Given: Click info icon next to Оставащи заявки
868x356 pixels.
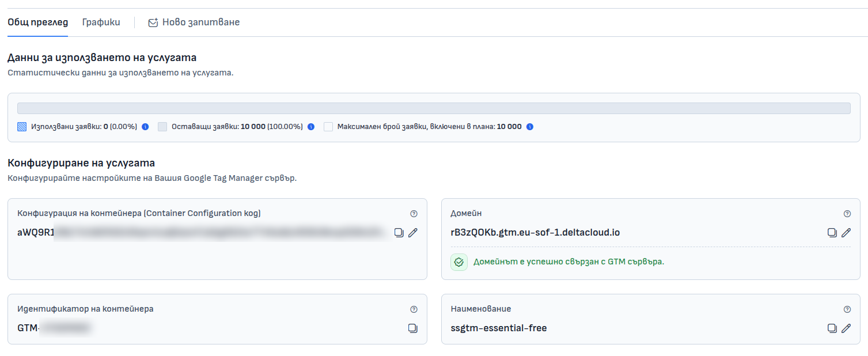Looking at the screenshot, I should (311, 127).
